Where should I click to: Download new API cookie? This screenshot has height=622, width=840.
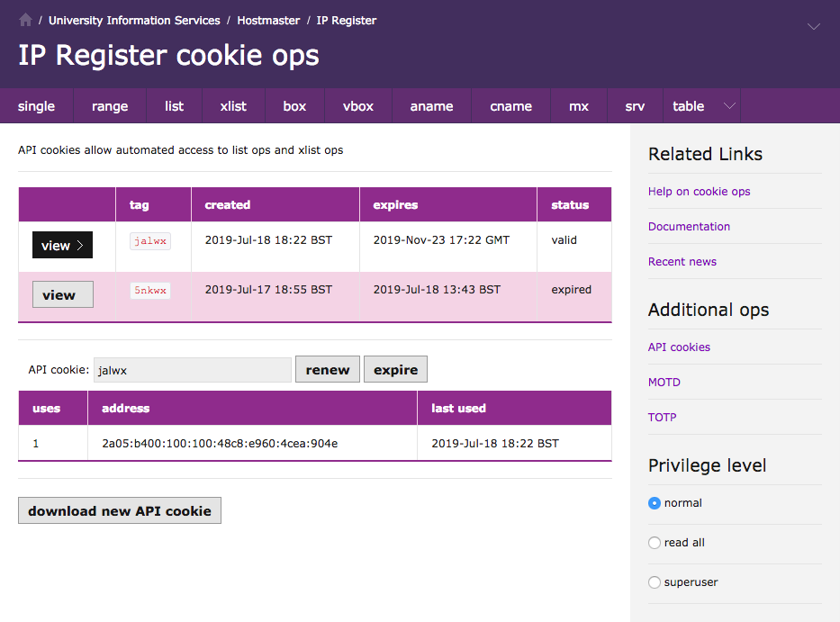119,510
